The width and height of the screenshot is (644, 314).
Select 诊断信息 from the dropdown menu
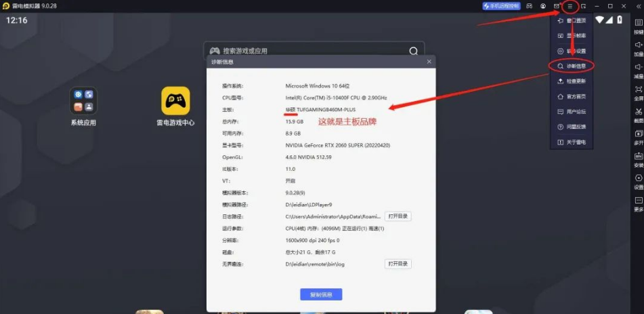(572, 66)
